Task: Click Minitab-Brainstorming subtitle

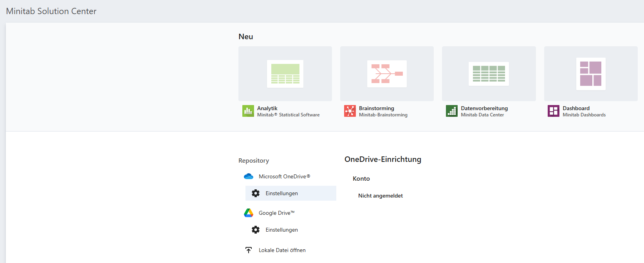Action: (x=383, y=115)
